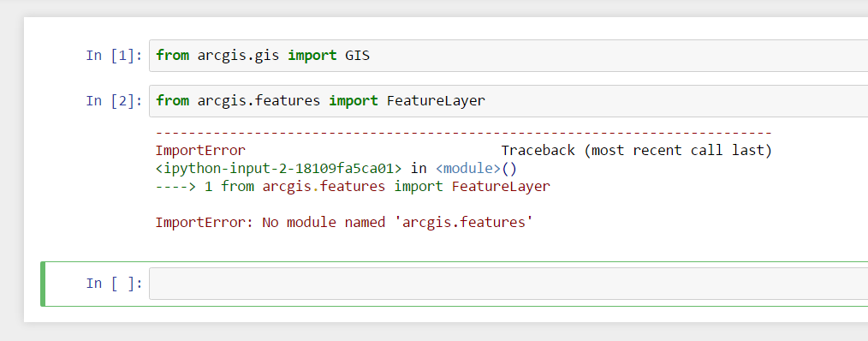Click the first code cell importing GIS
Screen dimensions: 868x341
click(x=508, y=56)
